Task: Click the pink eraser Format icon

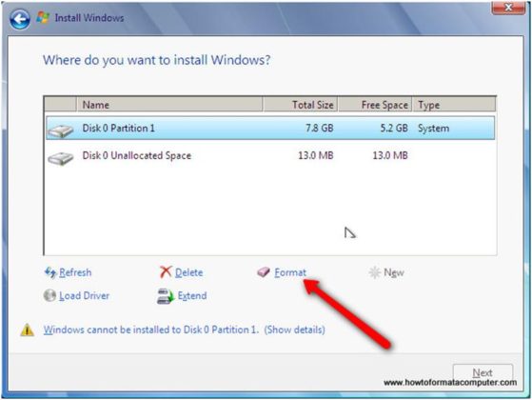Action: [264, 271]
